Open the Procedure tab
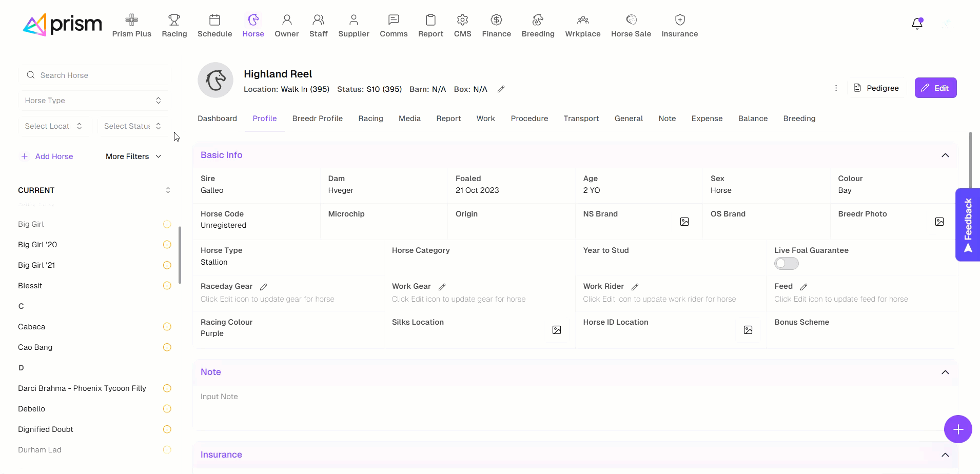This screenshot has height=474, width=980. point(529,118)
